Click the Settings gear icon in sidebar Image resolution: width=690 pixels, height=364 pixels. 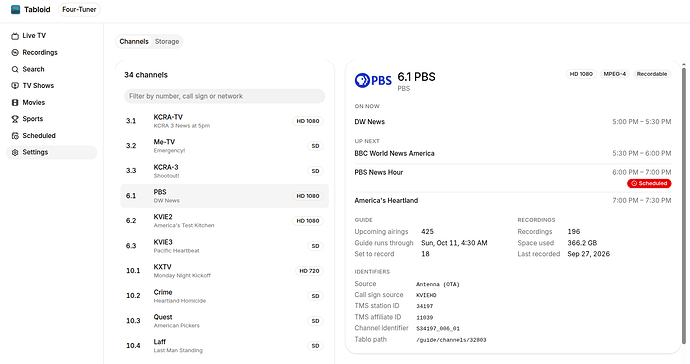tap(15, 152)
